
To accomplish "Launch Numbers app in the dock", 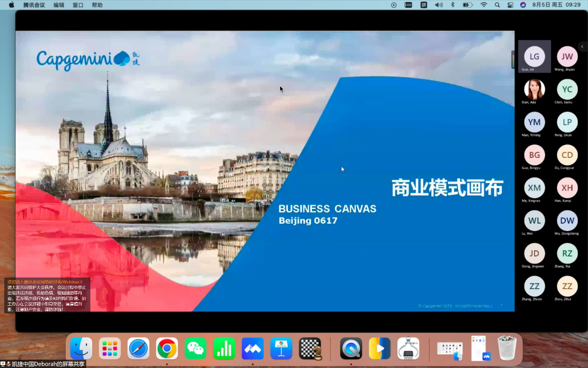I will 224,349.
